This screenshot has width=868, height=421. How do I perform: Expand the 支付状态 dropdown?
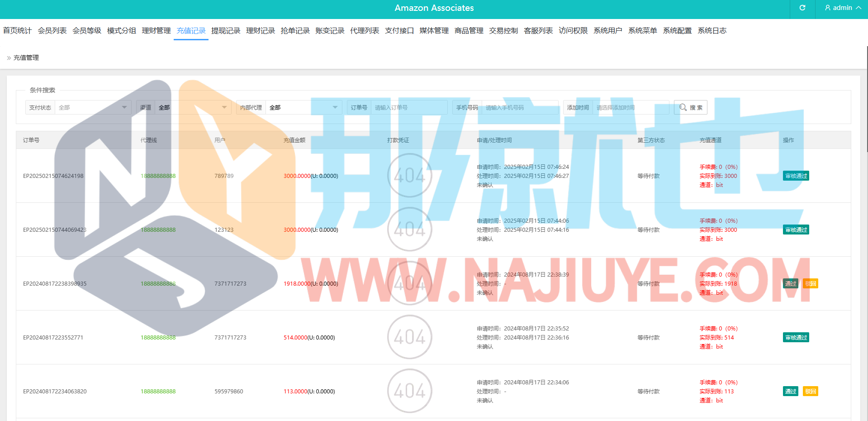pyautogui.click(x=93, y=108)
